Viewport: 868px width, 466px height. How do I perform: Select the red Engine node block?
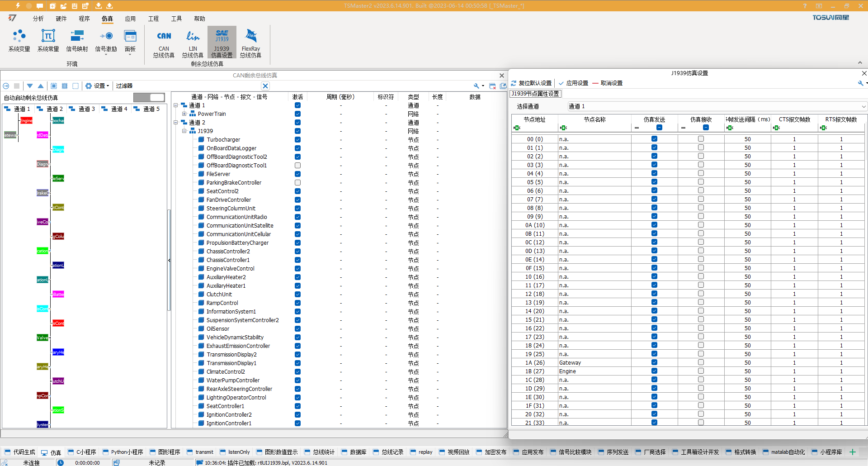(26, 120)
